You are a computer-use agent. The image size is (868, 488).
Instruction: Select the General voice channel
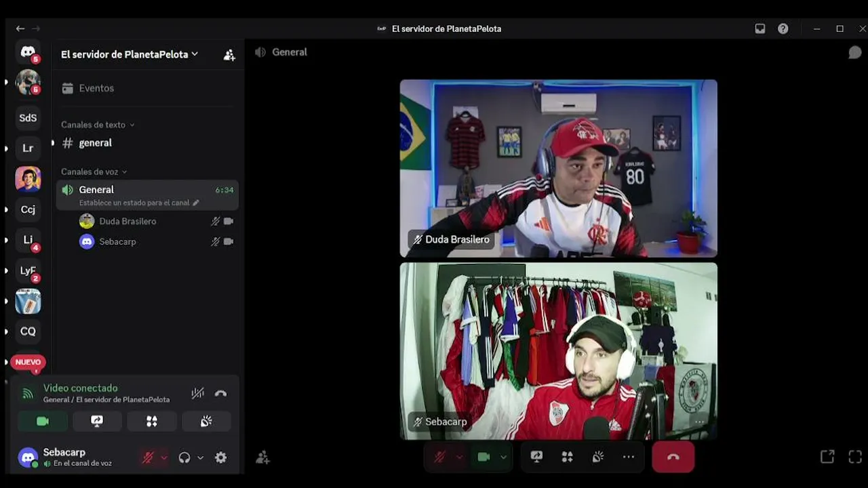tap(147, 195)
